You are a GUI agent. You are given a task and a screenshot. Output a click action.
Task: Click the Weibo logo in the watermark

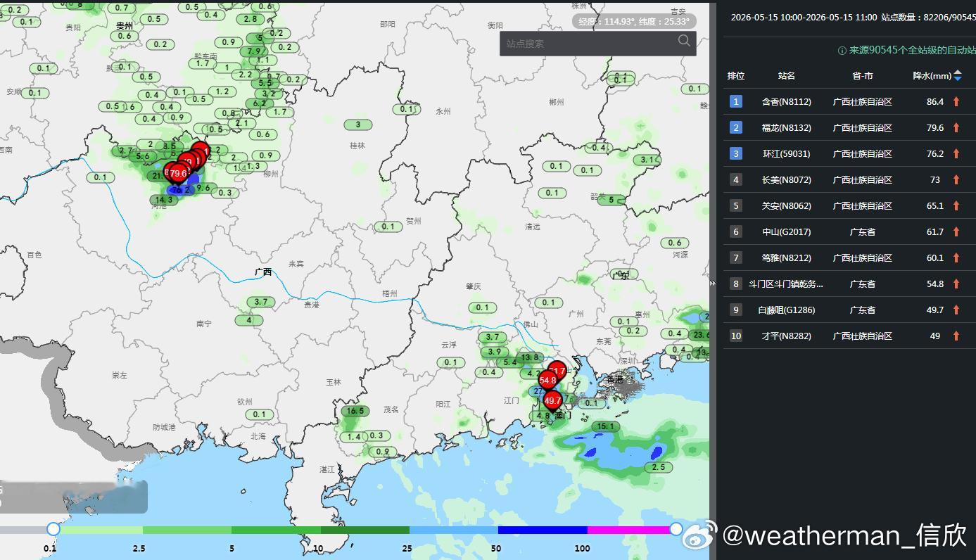coord(700,536)
